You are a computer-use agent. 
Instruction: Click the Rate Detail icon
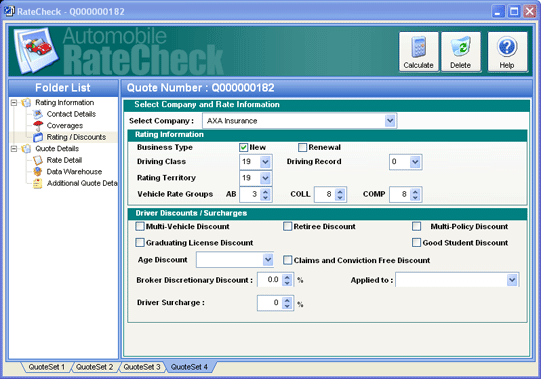tap(38, 160)
